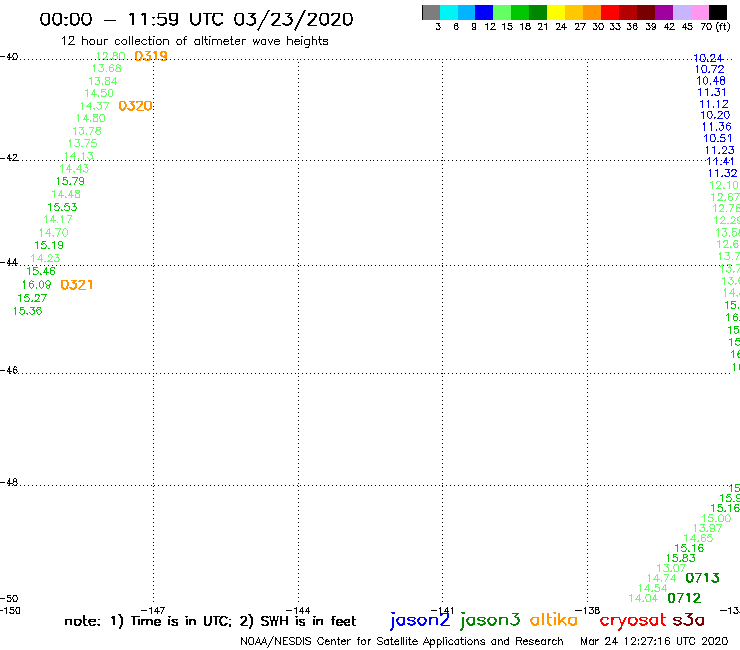Select the 14.65 wave height value
The image size is (740, 650).
[x=698, y=538]
